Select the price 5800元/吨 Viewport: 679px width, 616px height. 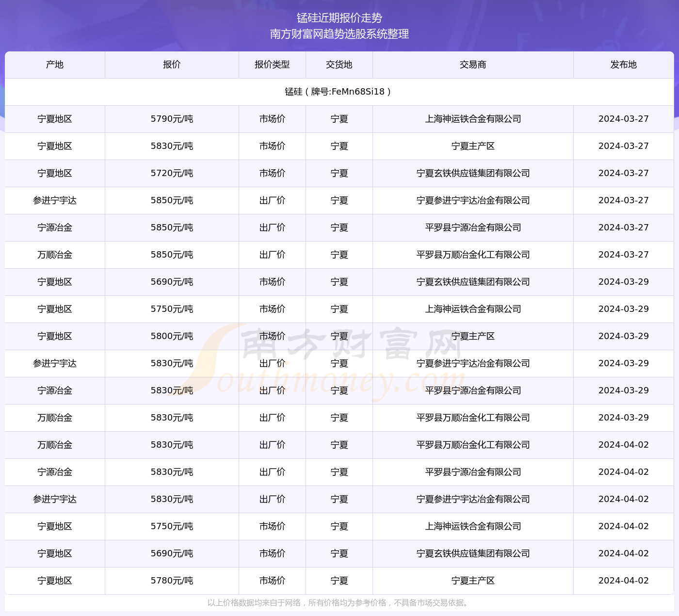click(x=172, y=336)
